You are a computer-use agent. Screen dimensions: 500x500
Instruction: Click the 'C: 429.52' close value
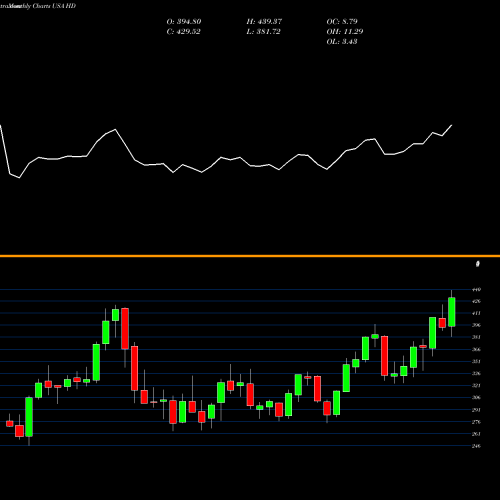(x=183, y=32)
